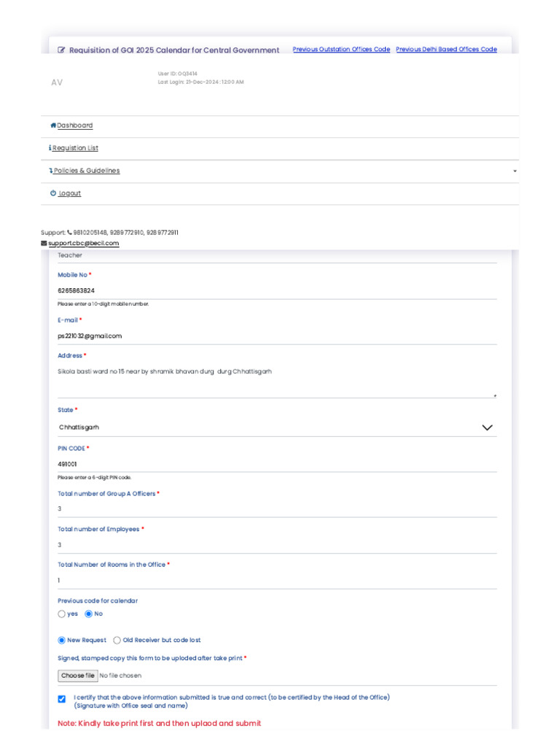560x747 pixels.
Task: Click into the PIN CODE field
Action: coord(277,464)
